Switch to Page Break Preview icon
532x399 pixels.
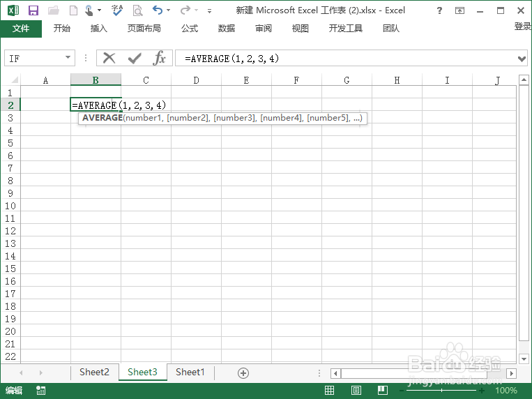[x=383, y=391]
